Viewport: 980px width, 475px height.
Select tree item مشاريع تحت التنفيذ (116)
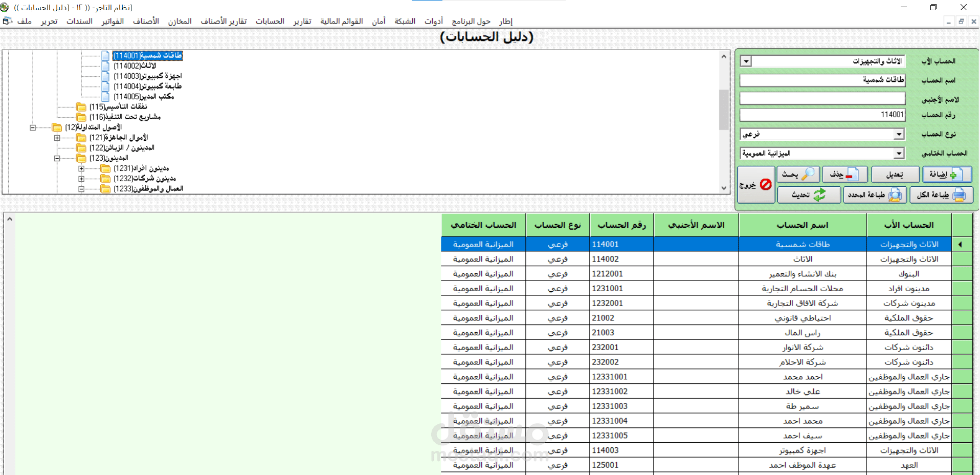125,117
